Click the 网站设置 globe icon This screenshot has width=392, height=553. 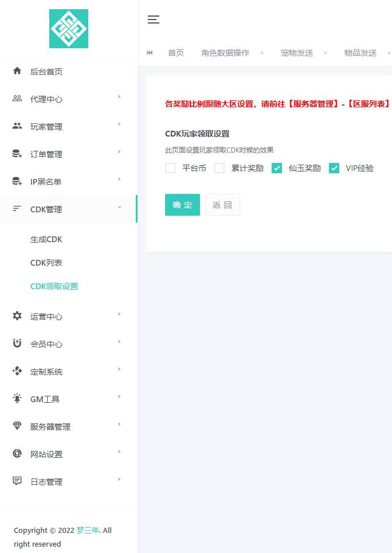coord(17,453)
